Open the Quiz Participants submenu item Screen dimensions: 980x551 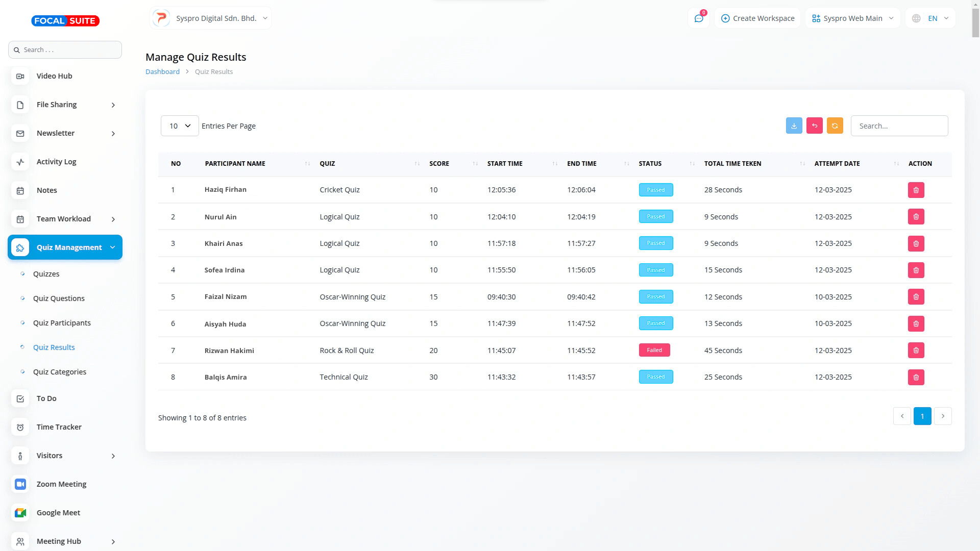(62, 323)
